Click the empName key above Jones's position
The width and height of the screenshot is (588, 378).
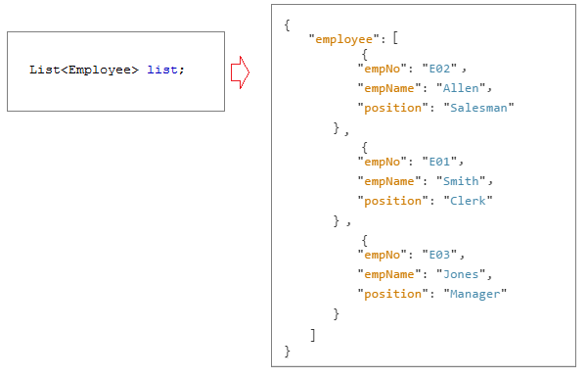(389, 274)
